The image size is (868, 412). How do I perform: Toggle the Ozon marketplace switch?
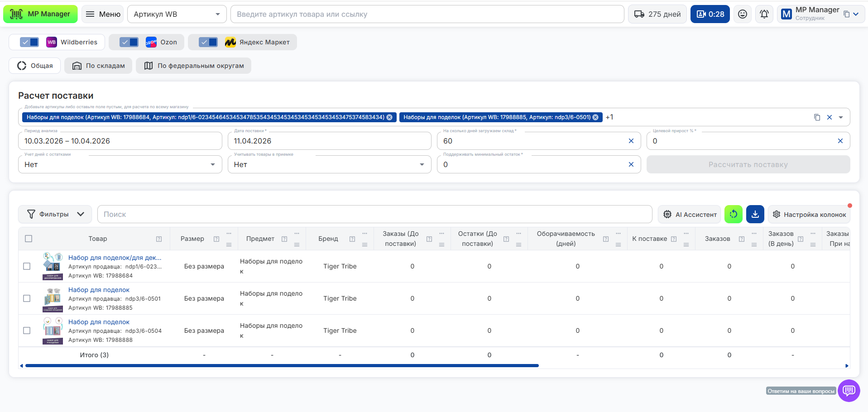(x=129, y=42)
